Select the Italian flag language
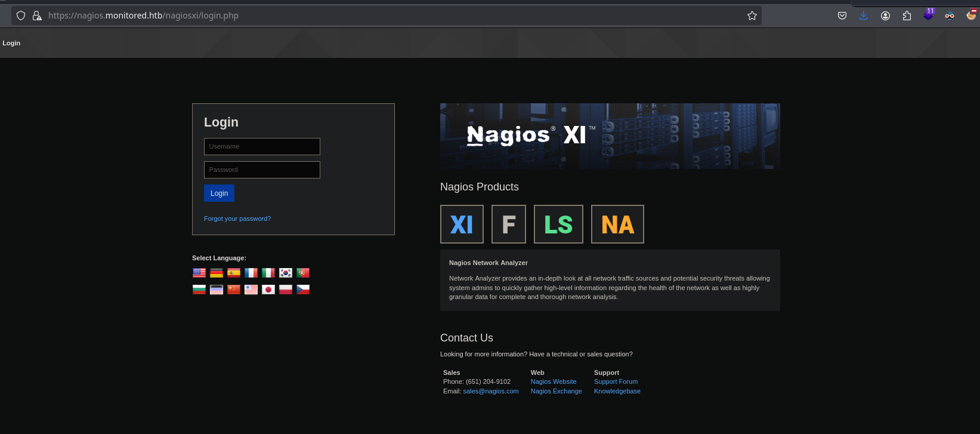 (268, 273)
